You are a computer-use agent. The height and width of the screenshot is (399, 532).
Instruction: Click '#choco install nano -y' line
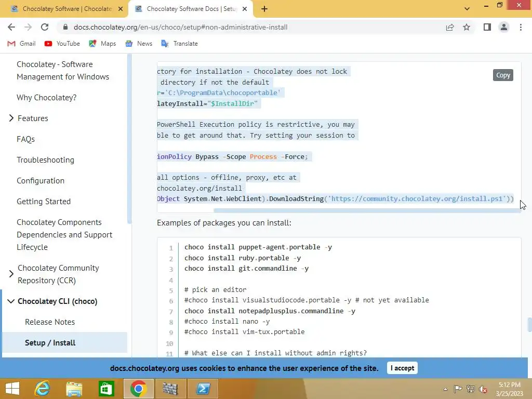click(227, 321)
